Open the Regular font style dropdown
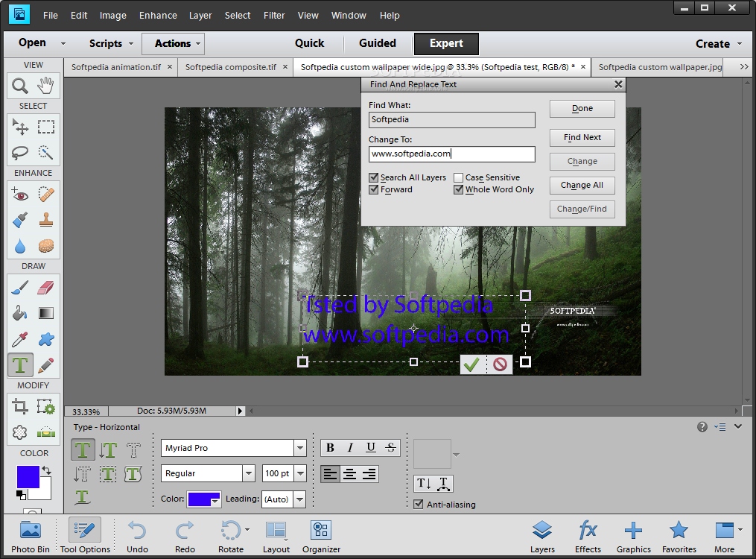Image resolution: width=756 pixels, height=559 pixels. [249, 473]
